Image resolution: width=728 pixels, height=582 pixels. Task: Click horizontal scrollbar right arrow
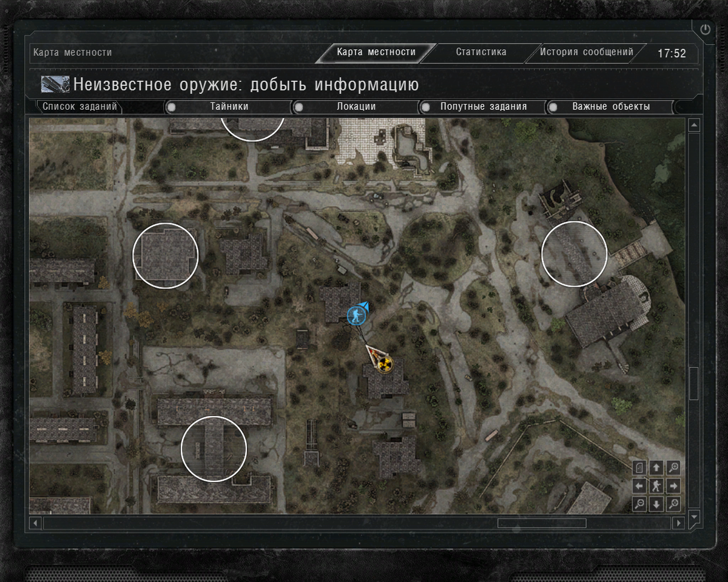click(x=679, y=523)
